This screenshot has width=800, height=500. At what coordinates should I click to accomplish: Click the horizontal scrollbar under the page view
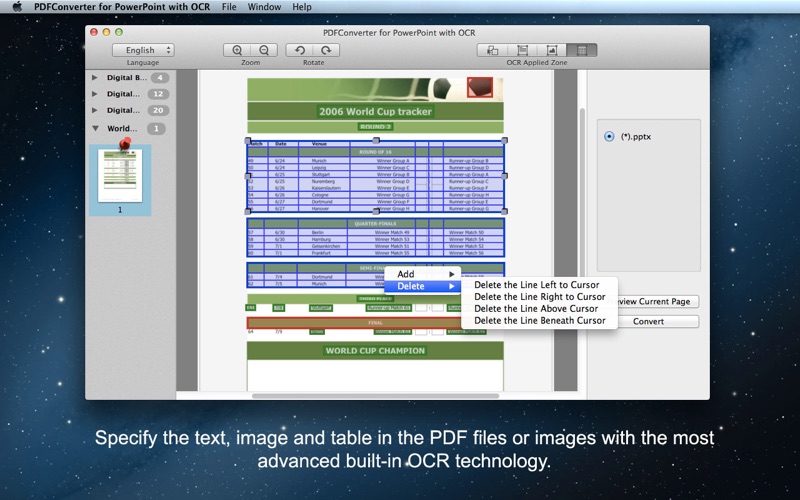point(376,395)
